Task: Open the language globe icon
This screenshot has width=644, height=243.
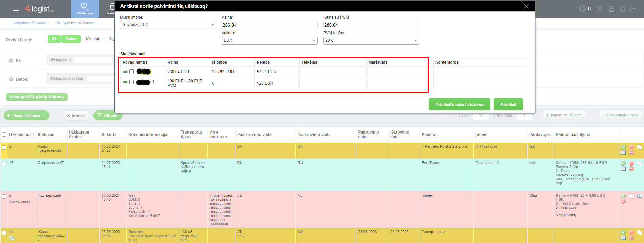Action: coord(582,9)
